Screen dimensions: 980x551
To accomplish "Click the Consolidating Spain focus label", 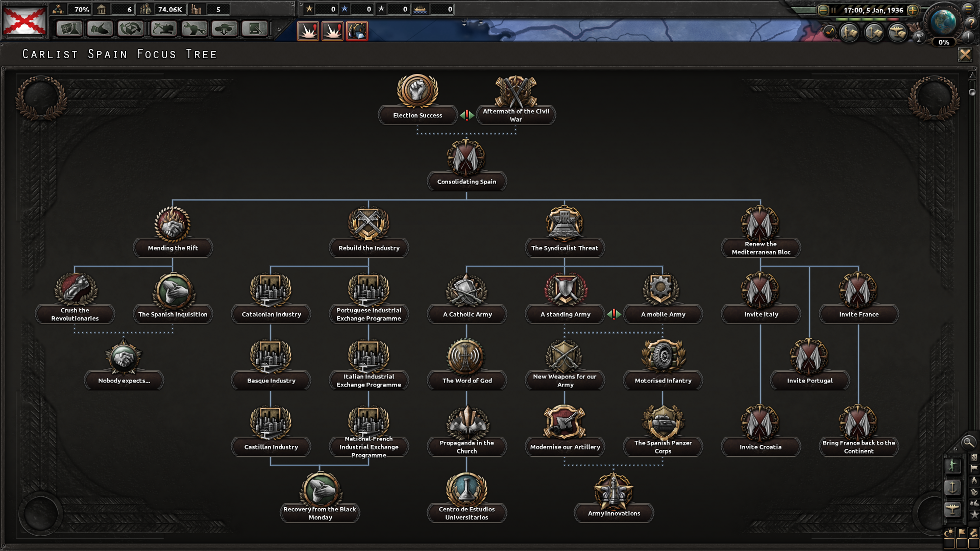I will coord(467,182).
